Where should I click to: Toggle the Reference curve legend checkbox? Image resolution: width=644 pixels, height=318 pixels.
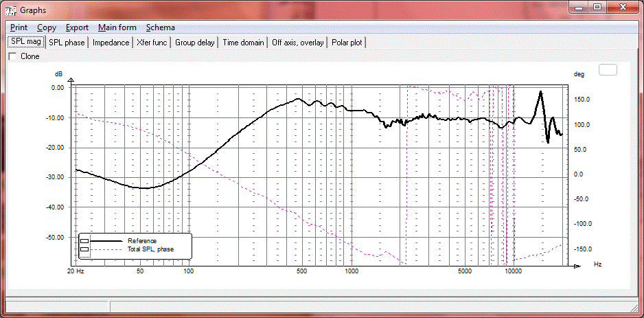84,241
